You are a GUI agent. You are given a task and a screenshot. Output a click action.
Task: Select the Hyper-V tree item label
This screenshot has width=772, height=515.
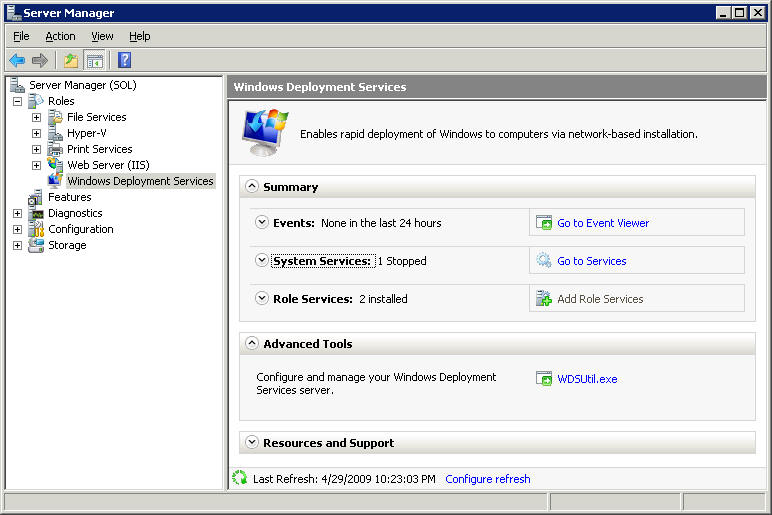pos(87,133)
